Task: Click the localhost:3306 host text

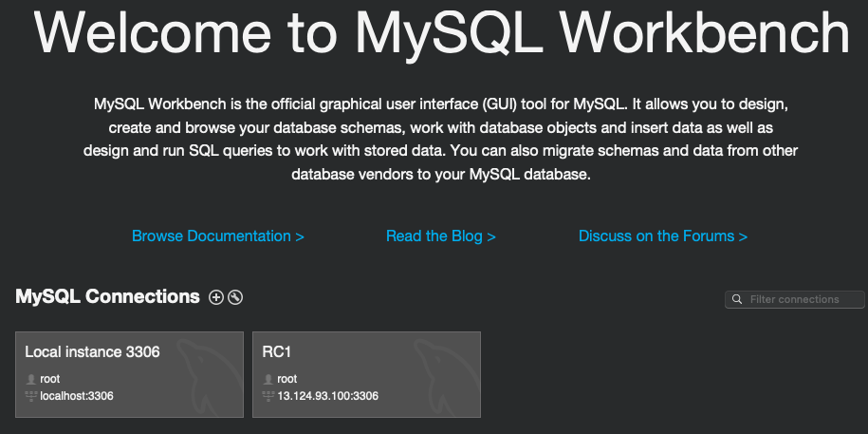Action: click(77, 396)
